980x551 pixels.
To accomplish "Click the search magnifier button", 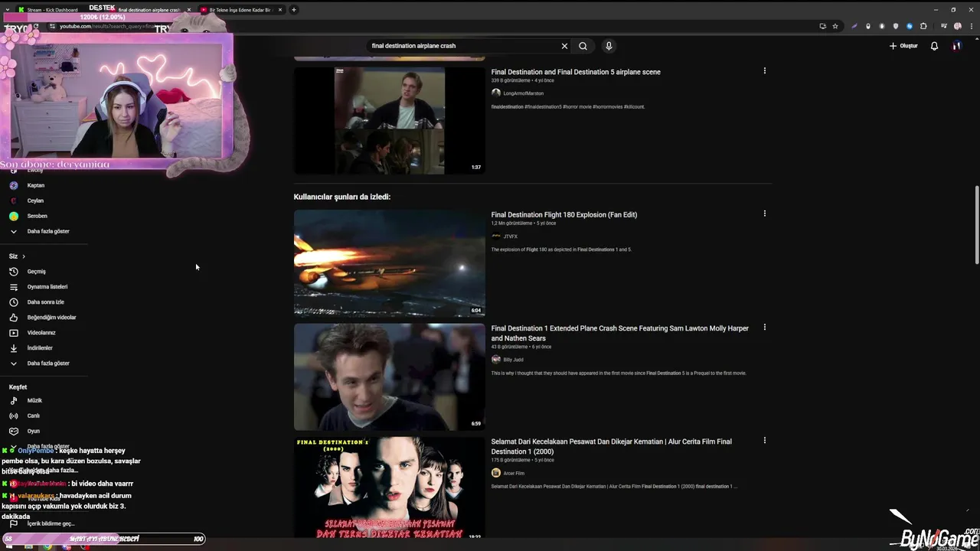I will click(583, 46).
